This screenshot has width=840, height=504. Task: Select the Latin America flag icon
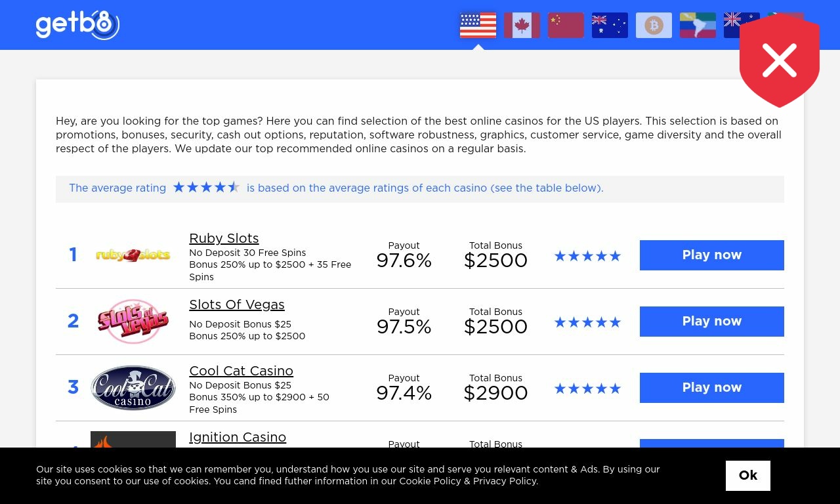pyautogui.click(x=698, y=25)
